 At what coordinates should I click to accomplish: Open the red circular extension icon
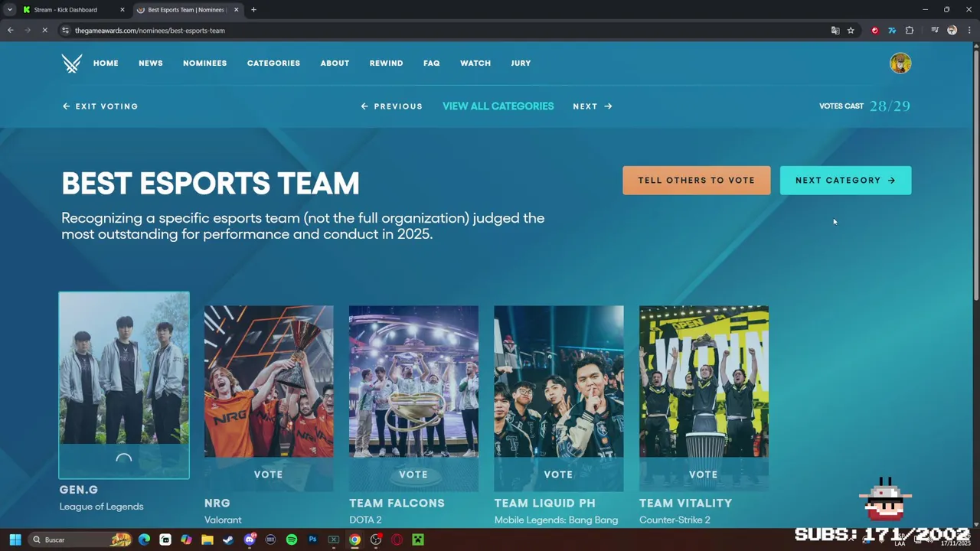click(x=875, y=31)
